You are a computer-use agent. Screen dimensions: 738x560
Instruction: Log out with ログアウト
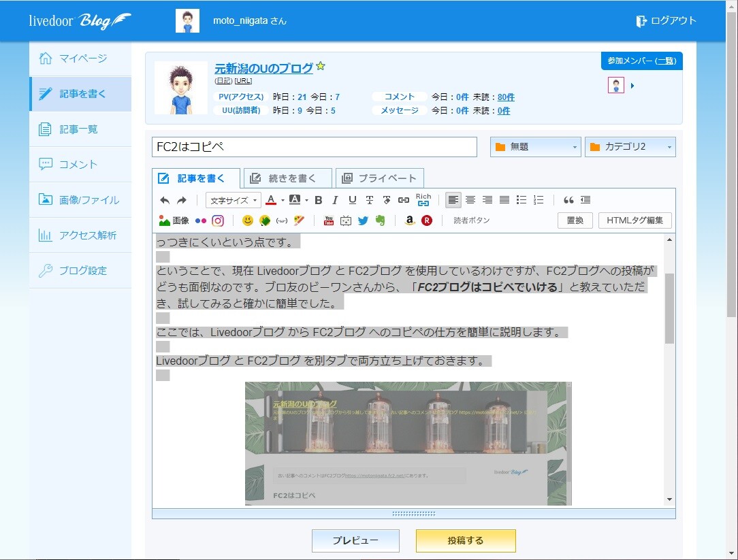click(x=666, y=20)
